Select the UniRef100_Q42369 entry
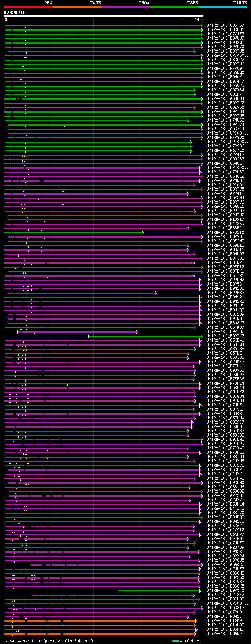 coord(225,224)
